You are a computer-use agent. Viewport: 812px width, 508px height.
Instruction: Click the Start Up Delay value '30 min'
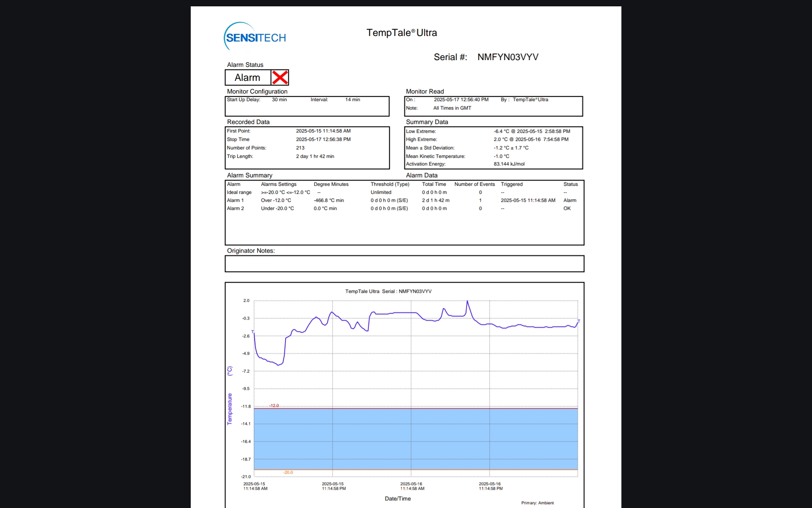pos(279,99)
